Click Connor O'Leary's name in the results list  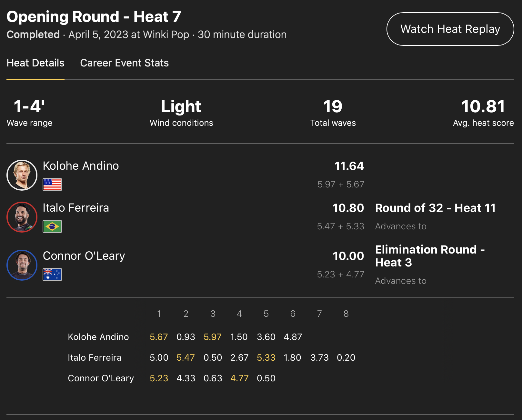pyautogui.click(x=84, y=256)
